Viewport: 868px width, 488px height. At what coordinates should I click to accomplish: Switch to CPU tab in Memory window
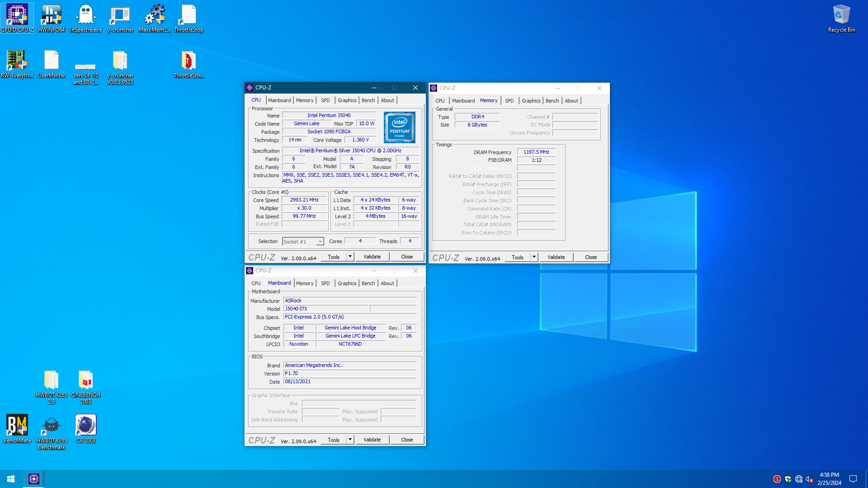440,101
